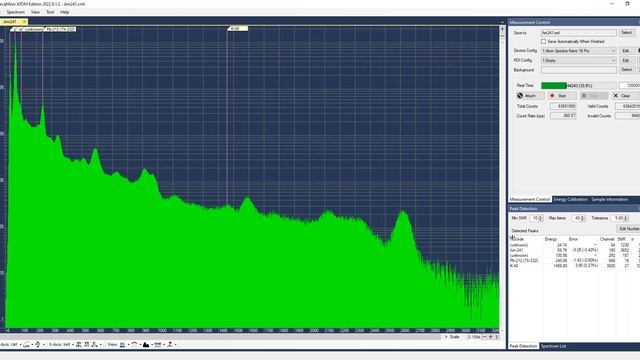
Task: Select the Measurement Control tab
Action: click(x=530, y=200)
